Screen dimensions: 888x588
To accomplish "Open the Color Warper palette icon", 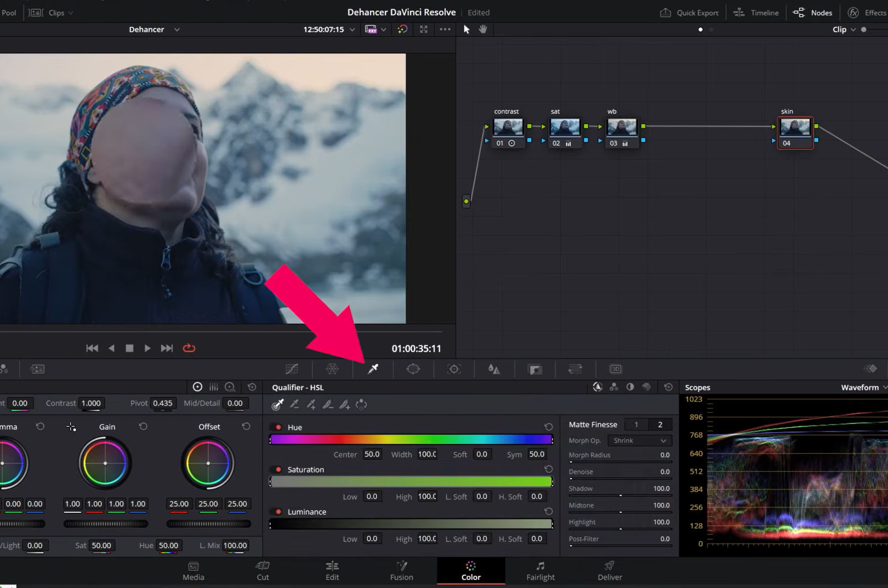I will coord(332,369).
